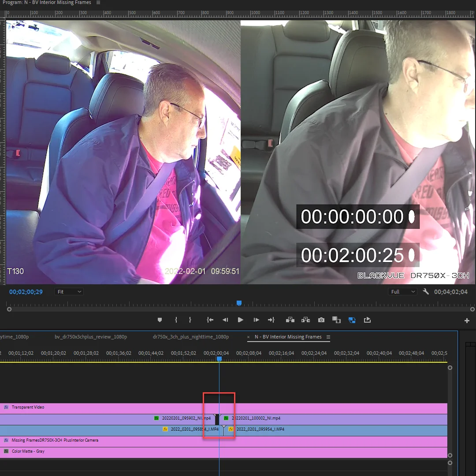The width and height of the screenshot is (476, 476).
Task: Toggle the Comparison View button
Action: tap(336, 320)
